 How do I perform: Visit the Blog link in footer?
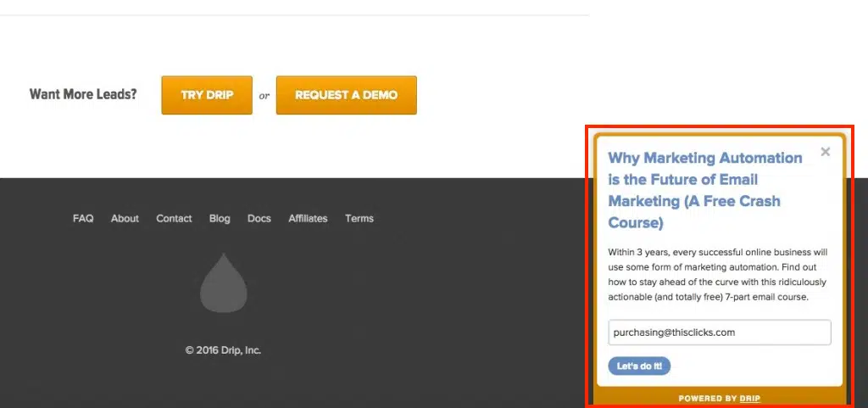tap(220, 218)
